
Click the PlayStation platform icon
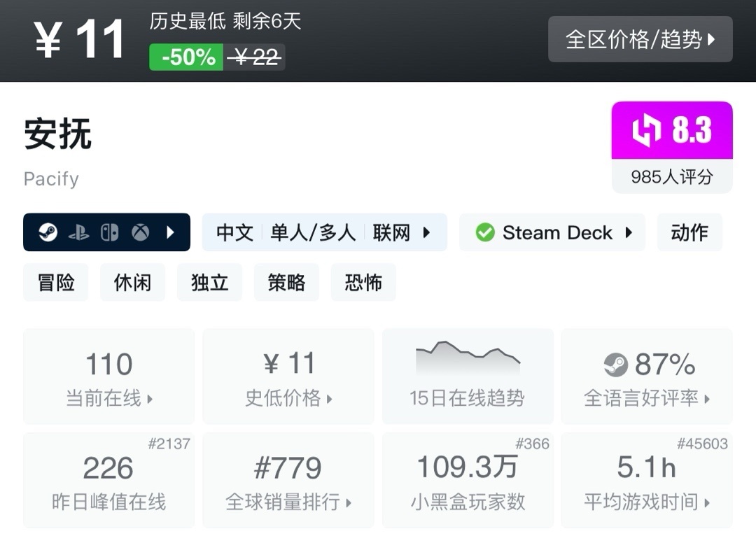point(78,232)
